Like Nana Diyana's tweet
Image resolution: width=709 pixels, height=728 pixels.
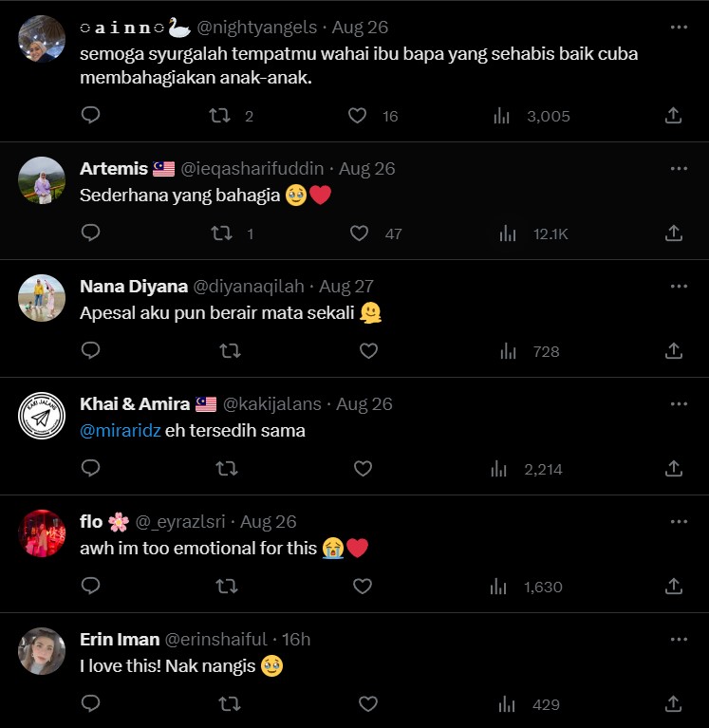(368, 351)
